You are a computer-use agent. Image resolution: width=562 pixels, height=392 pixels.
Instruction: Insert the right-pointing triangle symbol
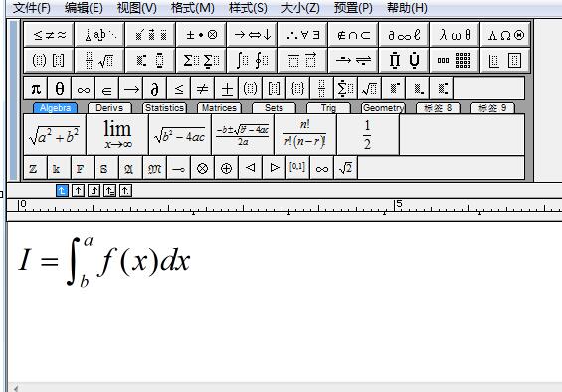click(x=275, y=168)
